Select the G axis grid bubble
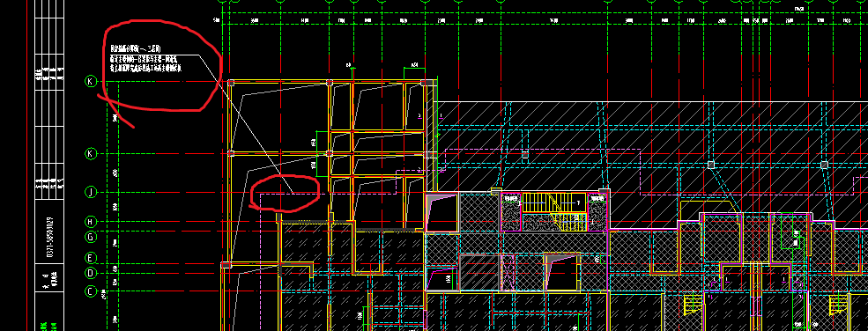This screenshot has width=868, height=331. click(x=91, y=237)
